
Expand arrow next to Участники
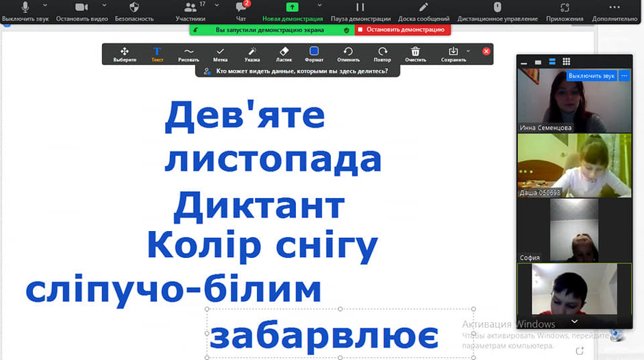click(217, 5)
